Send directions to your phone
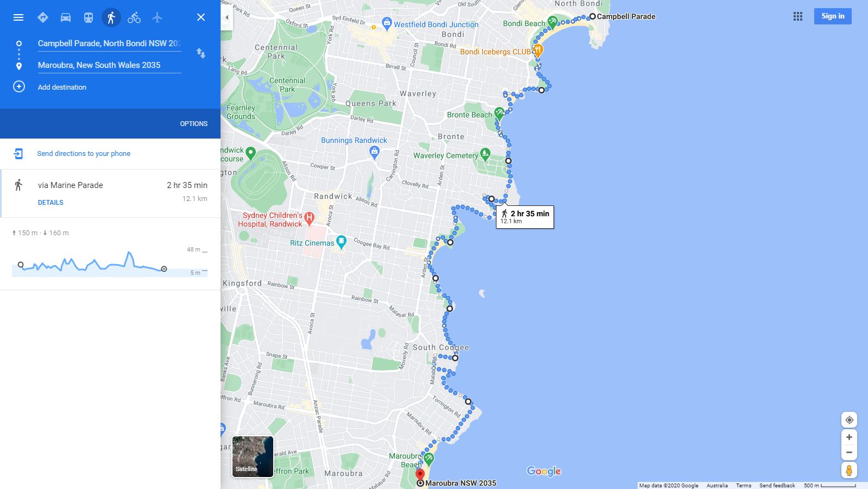Viewport: 868px width, 489px height. point(84,154)
